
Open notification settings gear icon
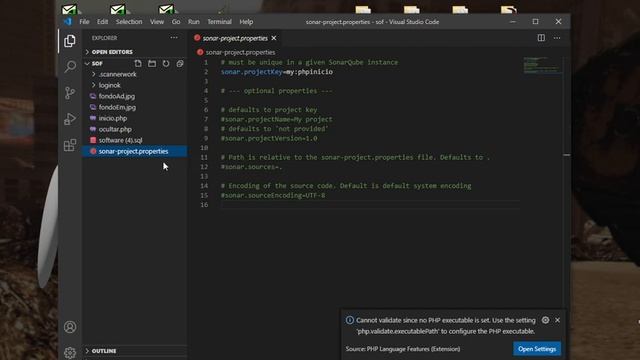coord(545,320)
